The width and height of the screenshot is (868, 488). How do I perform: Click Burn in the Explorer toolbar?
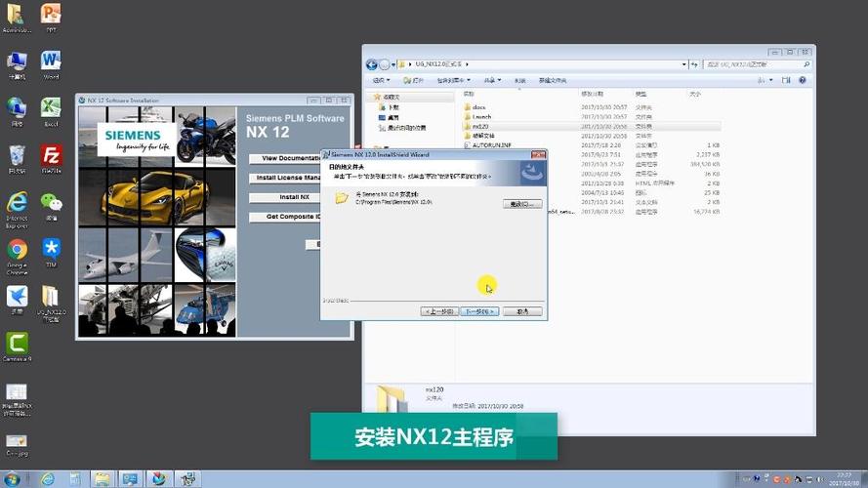pyautogui.click(x=519, y=81)
